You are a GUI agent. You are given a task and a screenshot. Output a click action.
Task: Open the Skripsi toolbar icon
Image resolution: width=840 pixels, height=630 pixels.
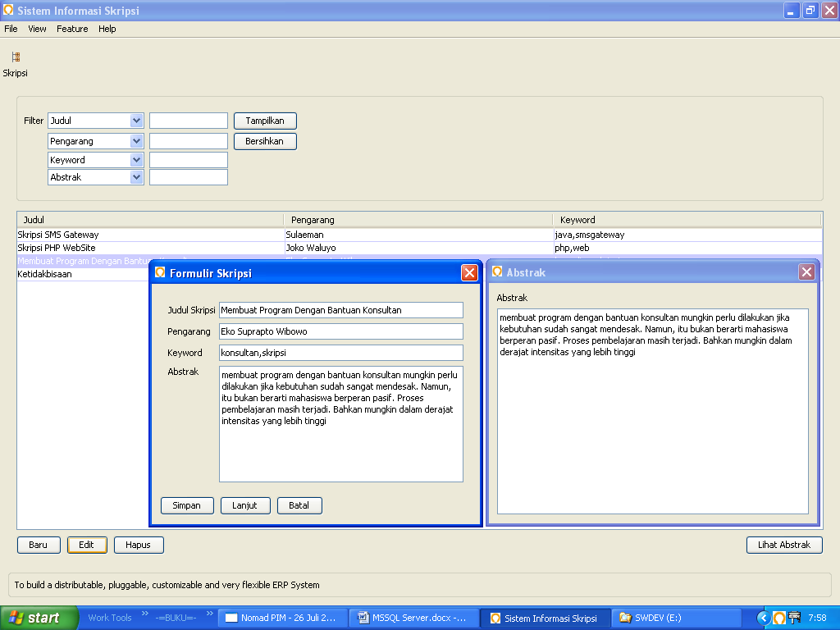coord(16,57)
